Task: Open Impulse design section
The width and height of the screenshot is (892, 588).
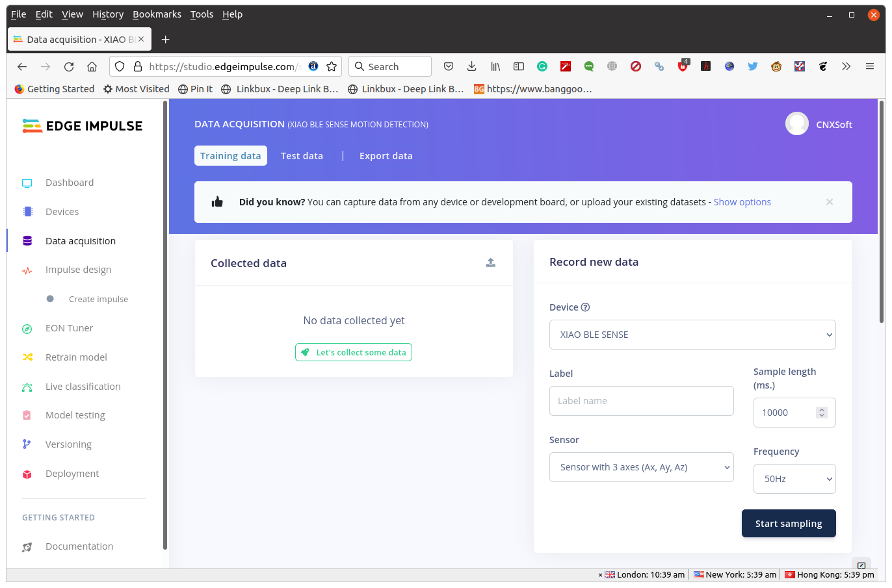Action: click(78, 270)
